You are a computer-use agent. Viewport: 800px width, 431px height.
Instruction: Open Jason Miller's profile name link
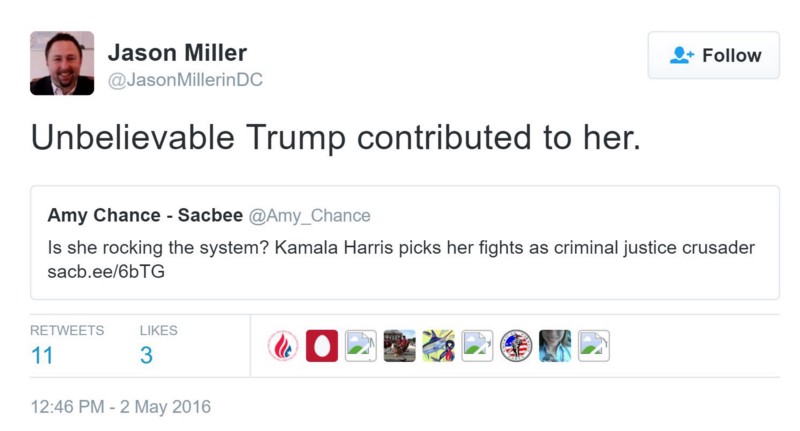(176, 53)
